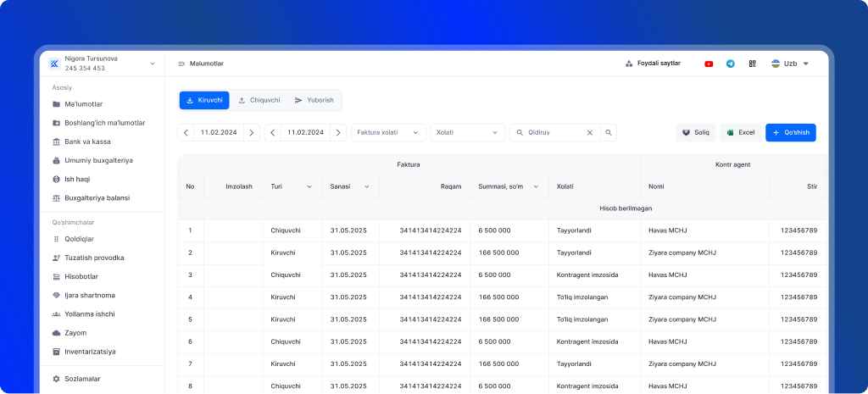
Task: Open the Faktura xolati dropdown
Action: (x=388, y=133)
